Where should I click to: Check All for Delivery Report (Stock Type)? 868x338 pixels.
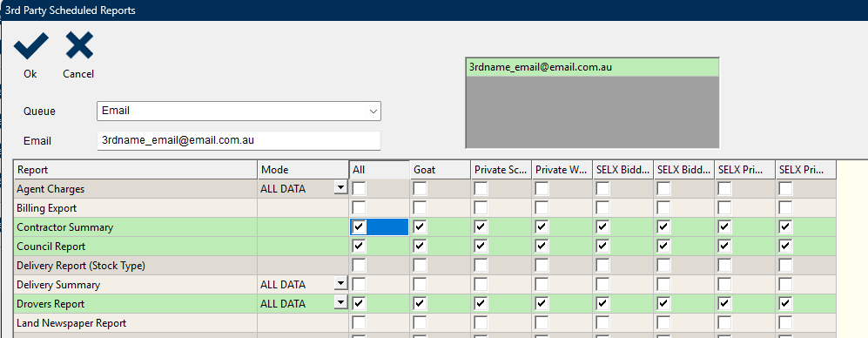click(360, 266)
